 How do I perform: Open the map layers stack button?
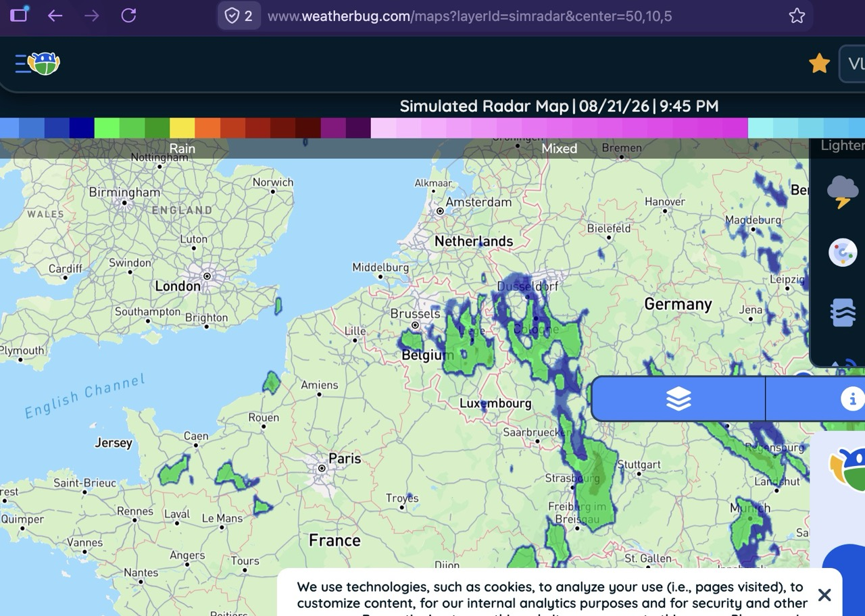point(678,399)
